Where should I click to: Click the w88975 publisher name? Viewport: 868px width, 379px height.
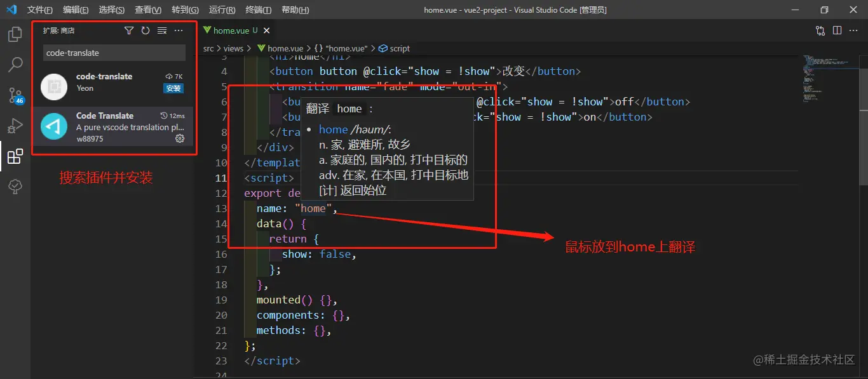tap(90, 138)
